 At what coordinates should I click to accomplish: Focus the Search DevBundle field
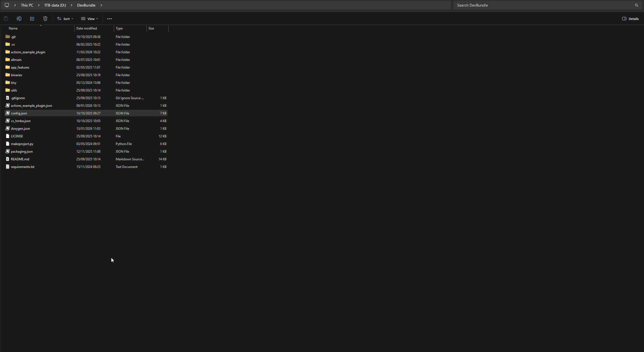click(x=547, y=5)
